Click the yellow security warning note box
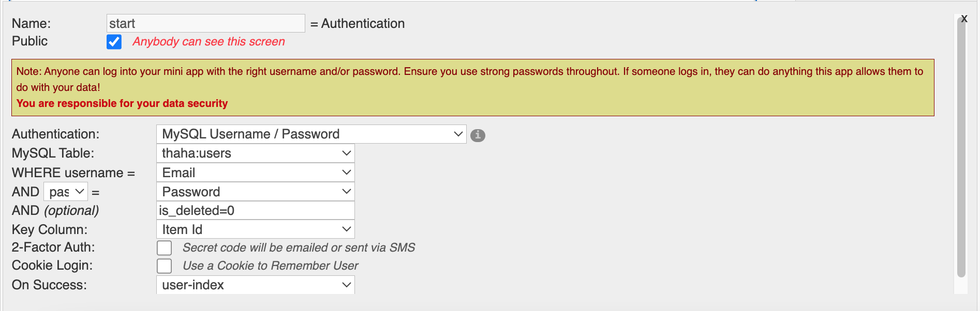Screen dimensions: 980x311 tap(473, 87)
